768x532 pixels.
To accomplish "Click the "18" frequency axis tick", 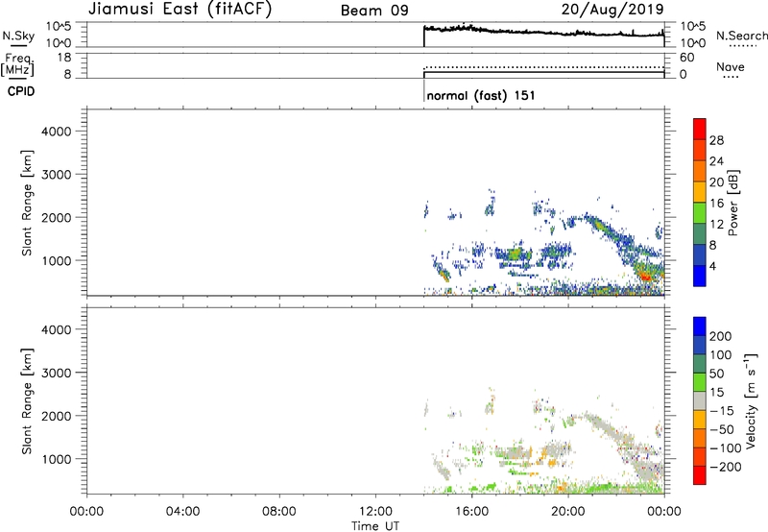I will tap(64, 58).
